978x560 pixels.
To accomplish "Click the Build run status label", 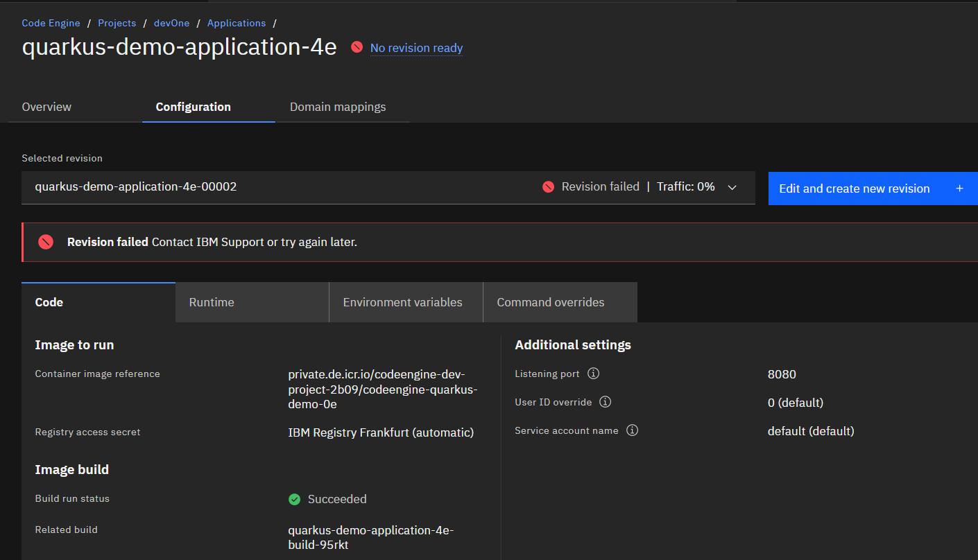I will point(72,498).
